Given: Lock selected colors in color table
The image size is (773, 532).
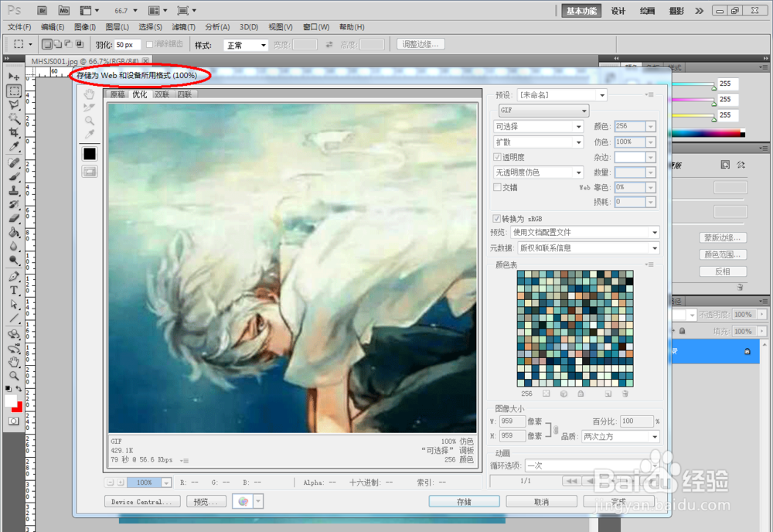Looking at the screenshot, I should coord(581,394).
